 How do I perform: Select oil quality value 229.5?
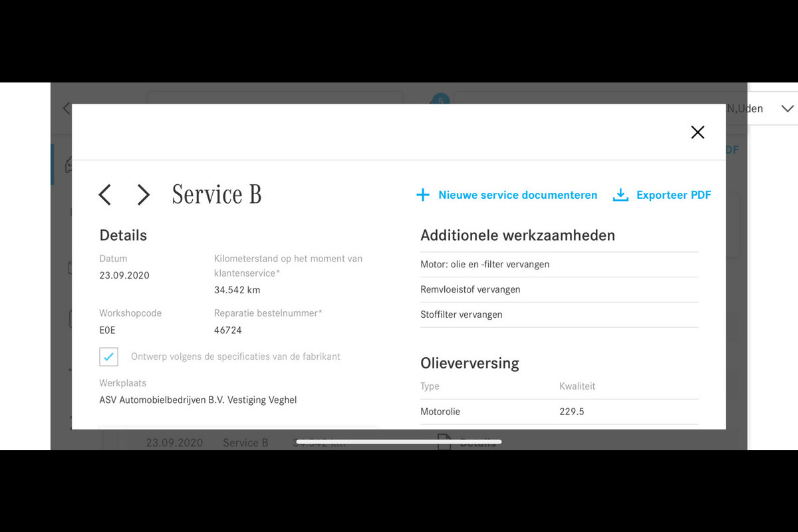572,412
